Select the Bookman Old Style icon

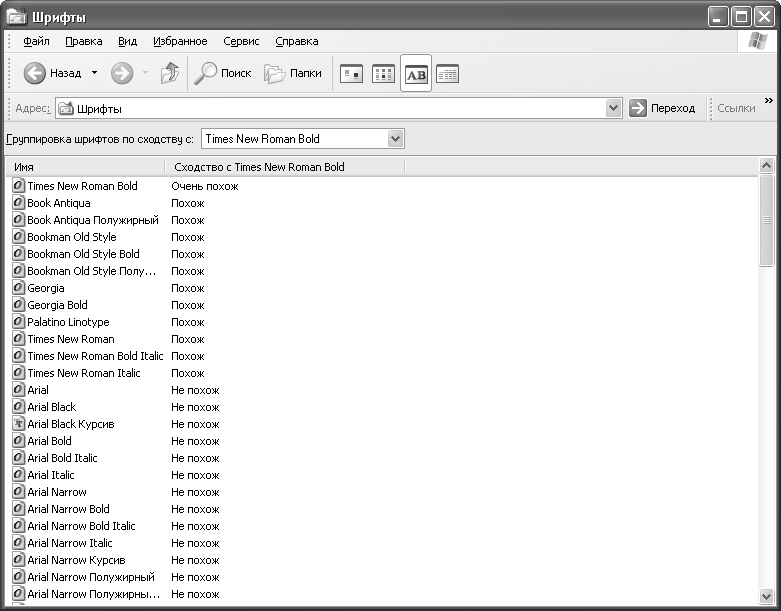18,237
